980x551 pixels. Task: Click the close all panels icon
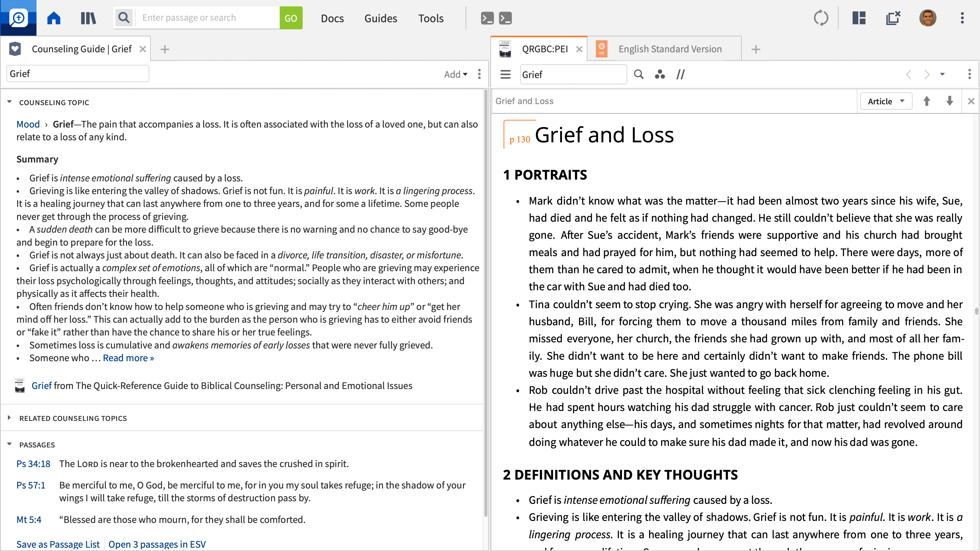tap(893, 18)
